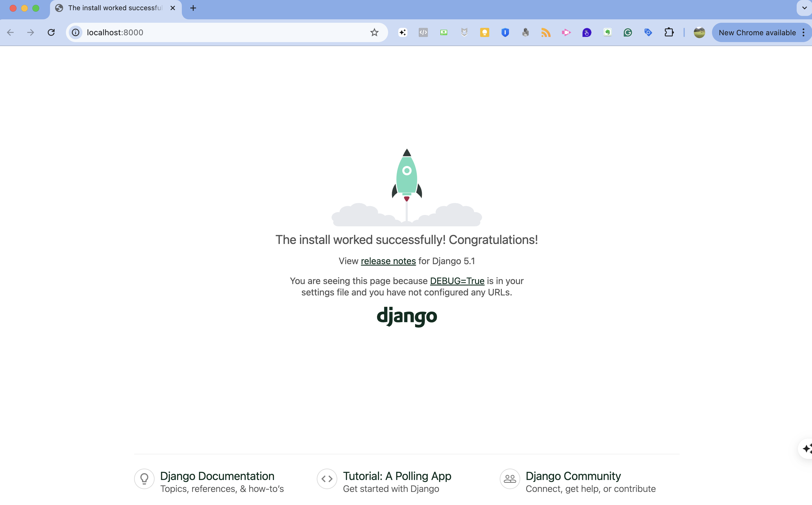
Task: Open the Django Community link
Action: pyautogui.click(x=573, y=476)
